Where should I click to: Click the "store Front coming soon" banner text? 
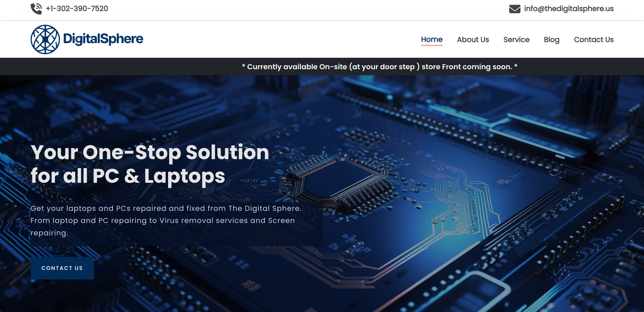(467, 67)
